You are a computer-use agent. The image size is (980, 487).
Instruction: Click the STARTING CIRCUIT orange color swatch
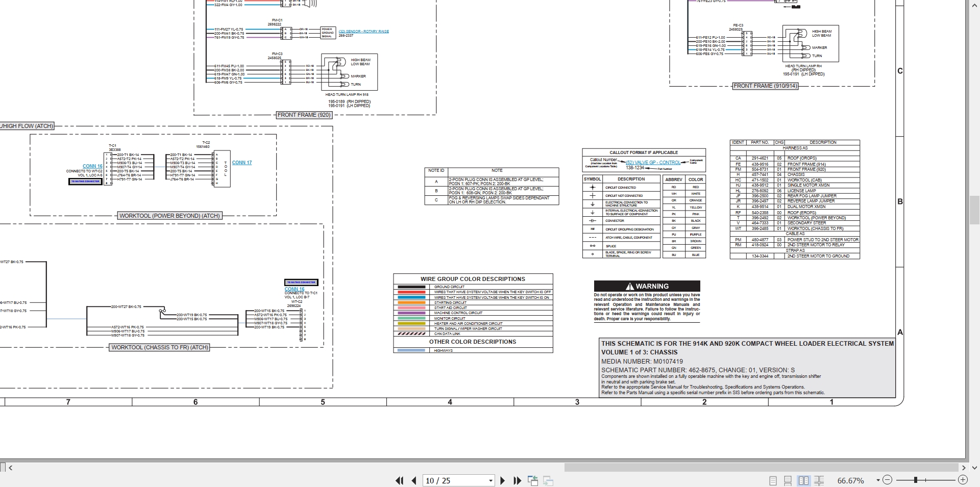[x=411, y=302]
